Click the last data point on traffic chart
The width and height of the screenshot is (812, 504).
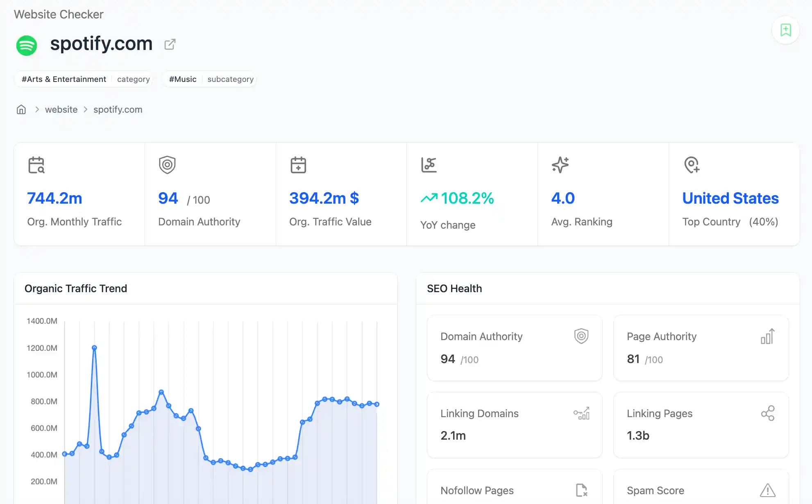(377, 404)
